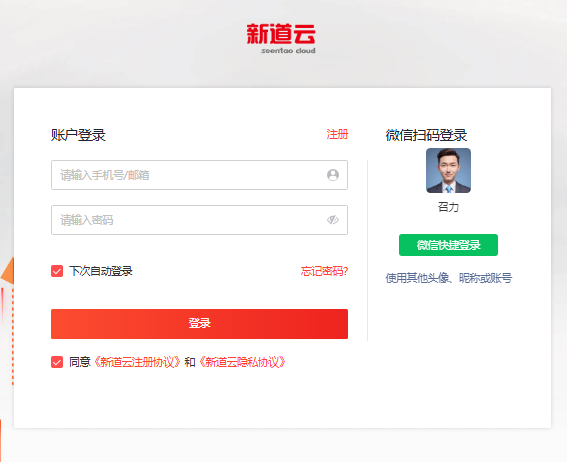Click the green 微信快捷登录 button
Screen dimensions: 567x462
point(448,245)
